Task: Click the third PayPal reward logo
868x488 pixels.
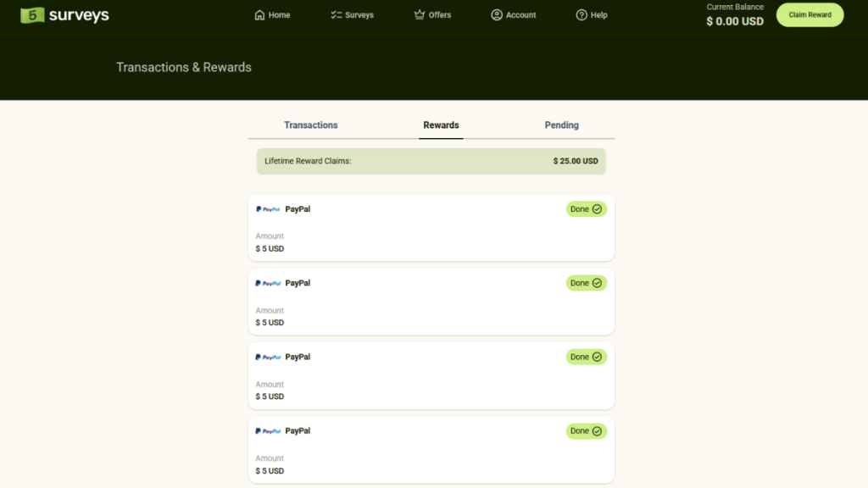Action: tap(268, 357)
